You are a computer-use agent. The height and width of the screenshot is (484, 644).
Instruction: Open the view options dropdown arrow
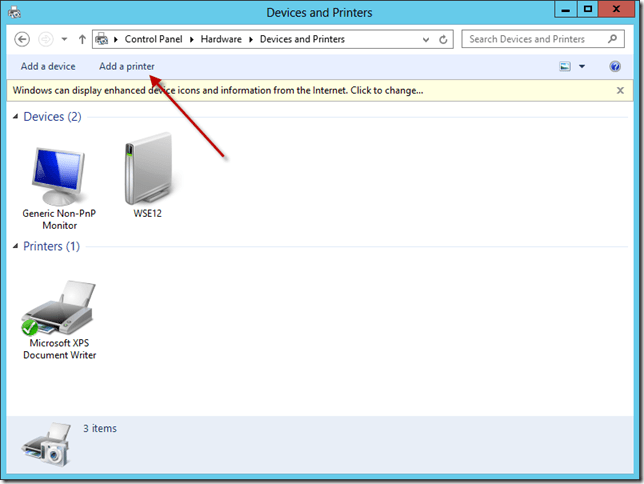(x=581, y=66)
